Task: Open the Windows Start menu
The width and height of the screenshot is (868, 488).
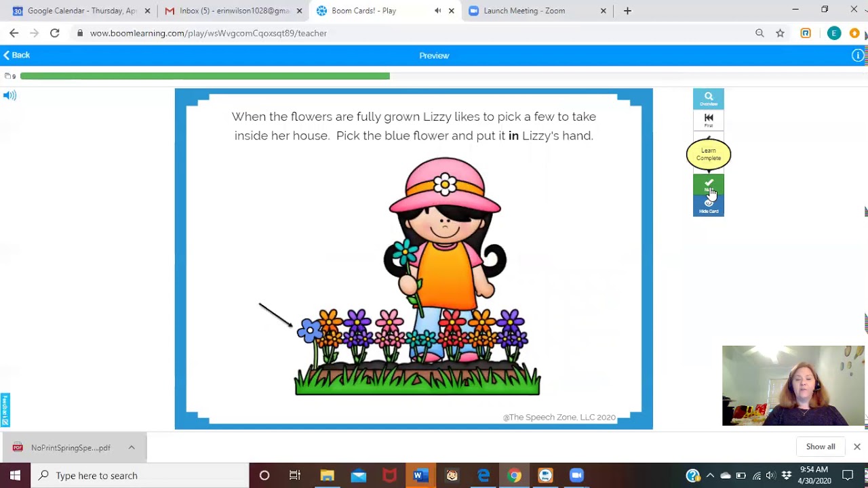Action: pos(15,476)
